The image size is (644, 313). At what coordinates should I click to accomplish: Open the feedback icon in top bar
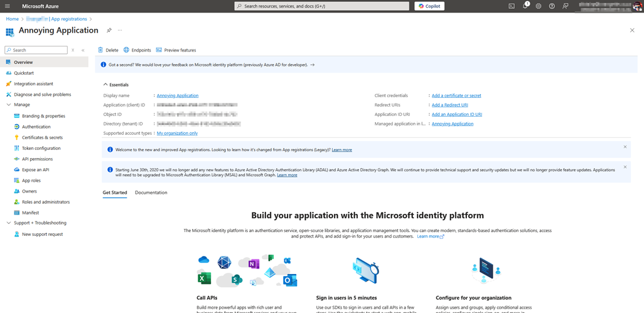566,6
